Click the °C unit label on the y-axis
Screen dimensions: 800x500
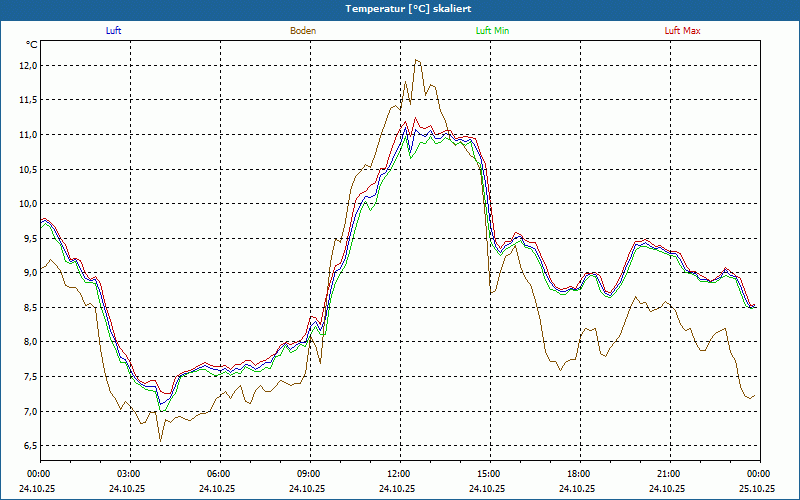point(32,45)
